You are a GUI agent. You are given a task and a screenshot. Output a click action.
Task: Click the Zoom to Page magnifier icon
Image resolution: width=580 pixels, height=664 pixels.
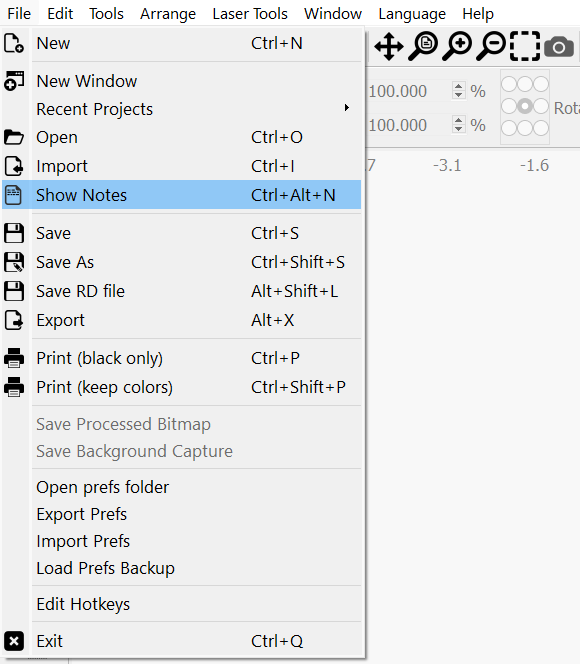point(423,46)
